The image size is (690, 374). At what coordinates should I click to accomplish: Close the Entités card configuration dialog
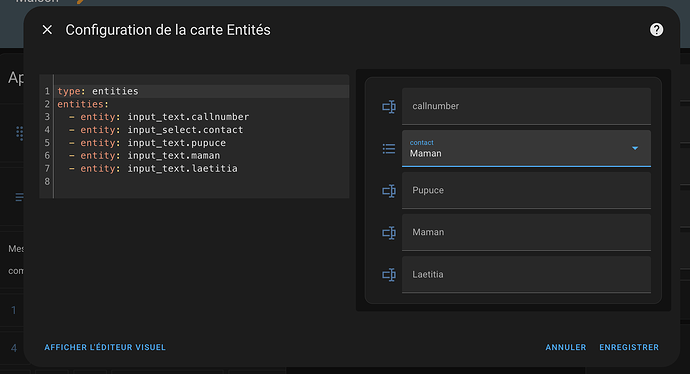(x=47, y=30)
